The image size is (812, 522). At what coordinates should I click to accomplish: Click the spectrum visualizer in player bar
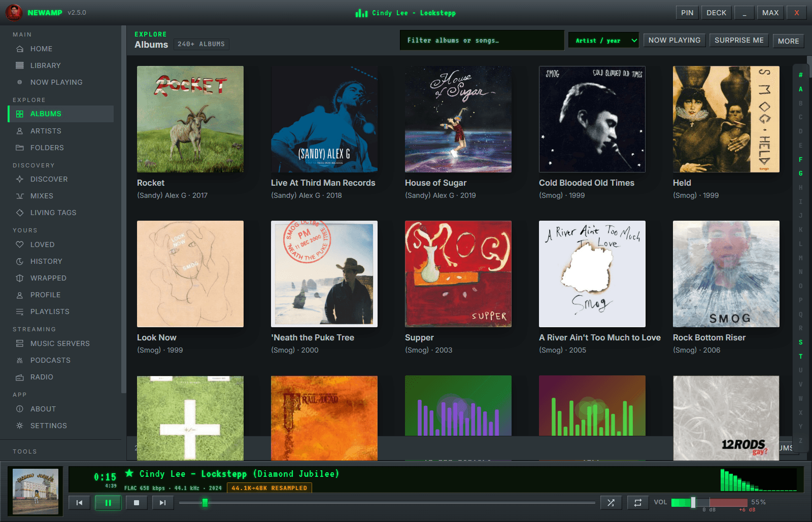tap(759, 480)
